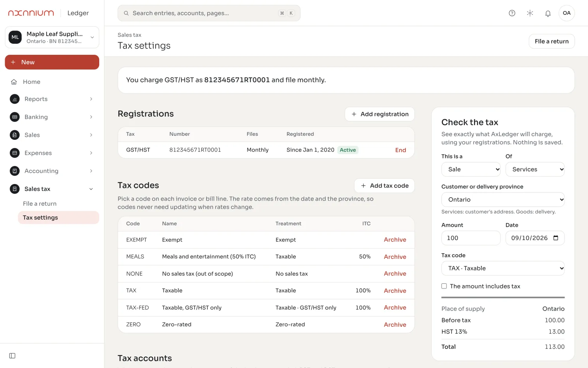Click the Expenses sidebar icon
This screenshot has width=588, height=368.
(x=15, y=153)
